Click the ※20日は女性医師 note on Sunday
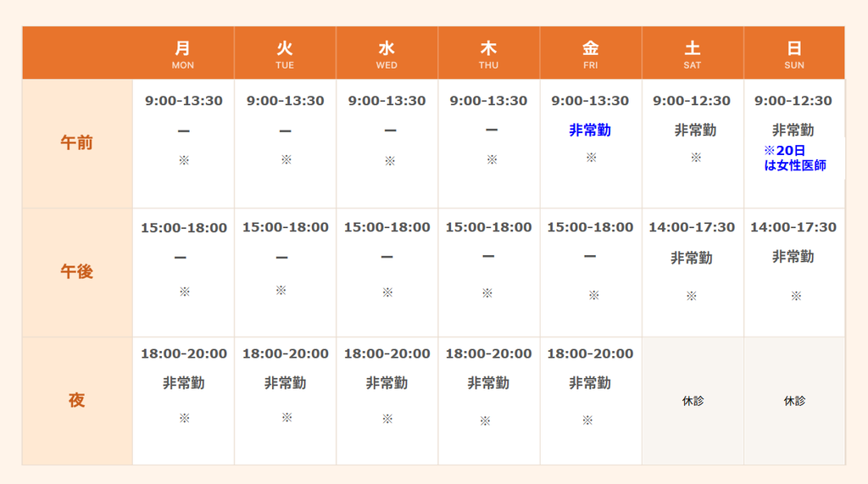This screenshot has height=484, width=868. 795,158
